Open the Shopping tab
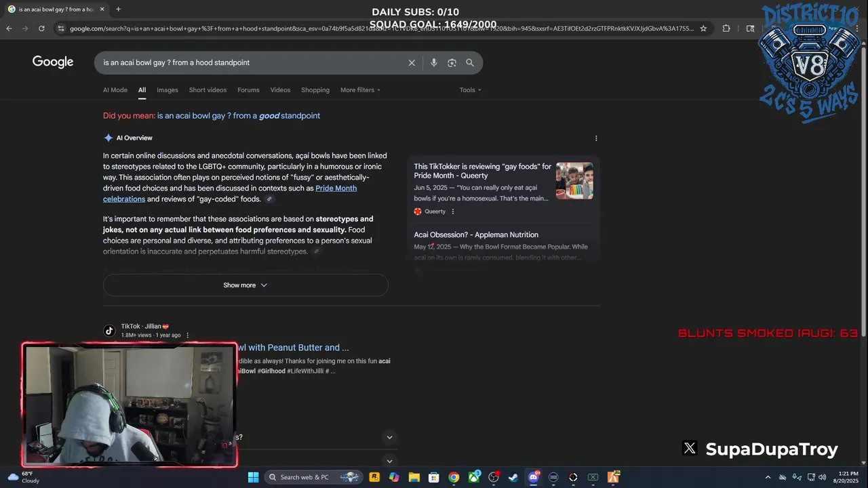 (x=315, y=90)
